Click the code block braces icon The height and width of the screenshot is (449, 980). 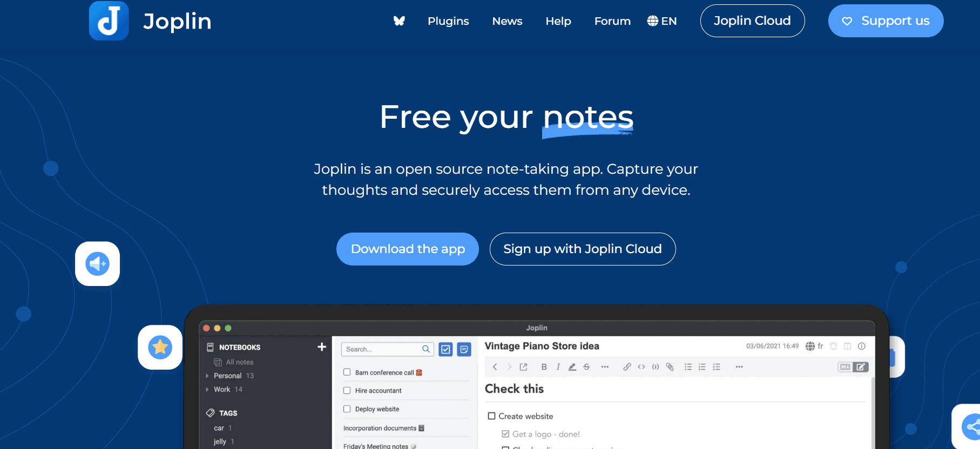655,367
